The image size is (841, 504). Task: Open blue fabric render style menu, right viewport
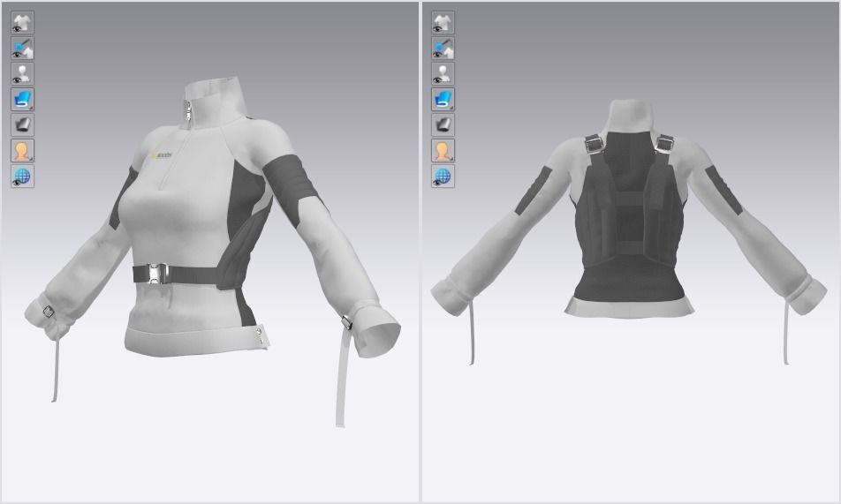[x=443, y=99]
